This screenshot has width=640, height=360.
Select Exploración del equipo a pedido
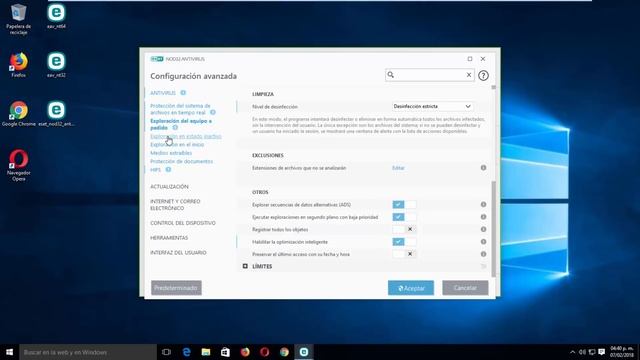[x=181, y=124]
